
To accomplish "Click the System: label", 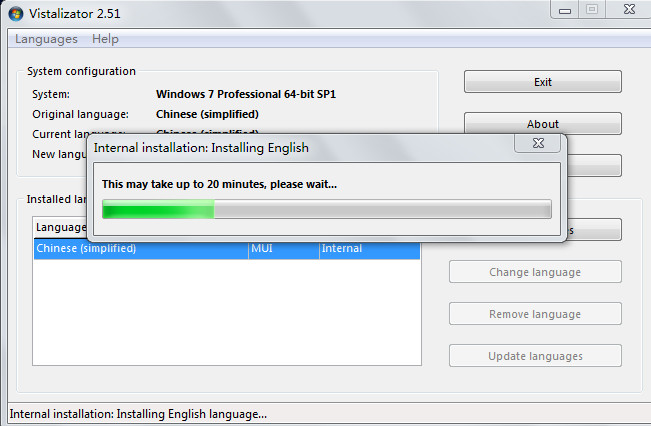I will pos(51,94).
